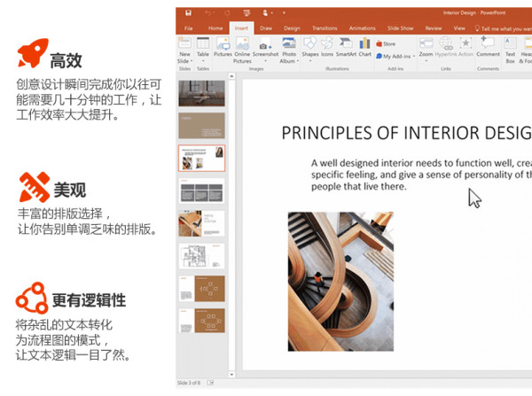The width and height of the screenshot is (532, 396).
Task: Select slide 5 thumbnail with wooden staircase
Action: [x=201, y=223]
